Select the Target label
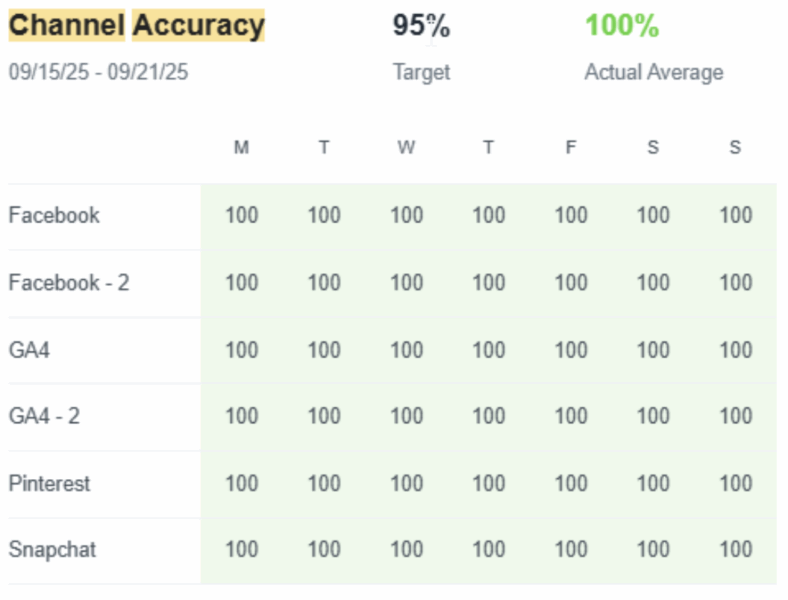Viewport: 788px width, 600px height. [x=421, y=72]
